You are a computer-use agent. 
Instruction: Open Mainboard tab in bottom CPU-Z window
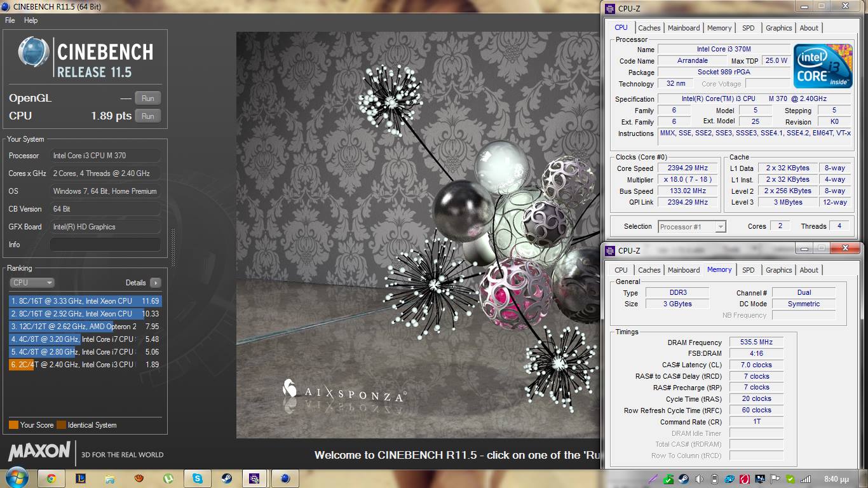tap(684, 270)
